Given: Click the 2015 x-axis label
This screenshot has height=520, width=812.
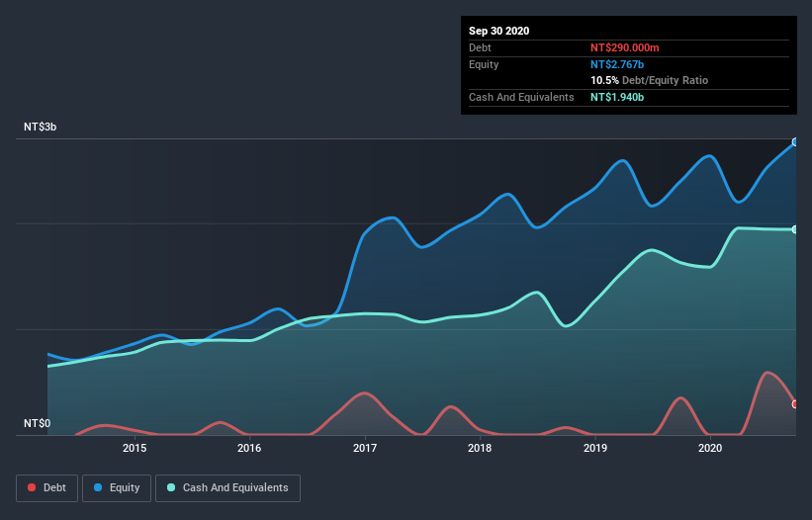Looking at the screenshot, I should pyautogui.click(x=135, y=448).
